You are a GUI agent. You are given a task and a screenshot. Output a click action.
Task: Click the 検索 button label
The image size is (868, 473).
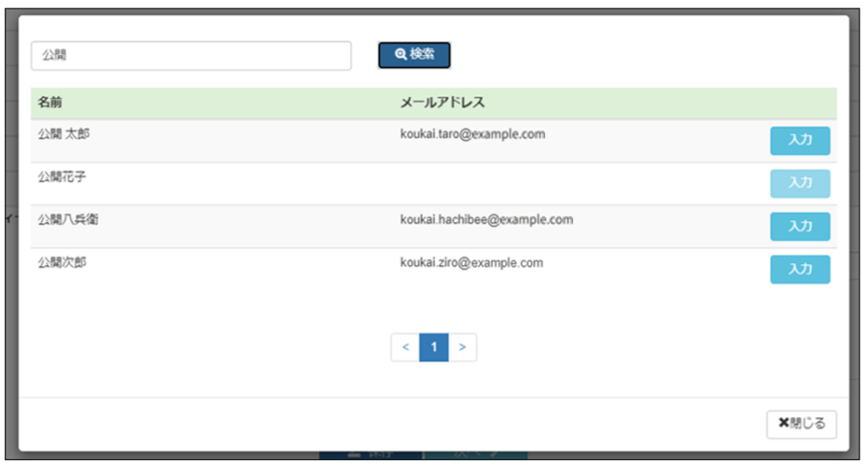tap(422, 55)
